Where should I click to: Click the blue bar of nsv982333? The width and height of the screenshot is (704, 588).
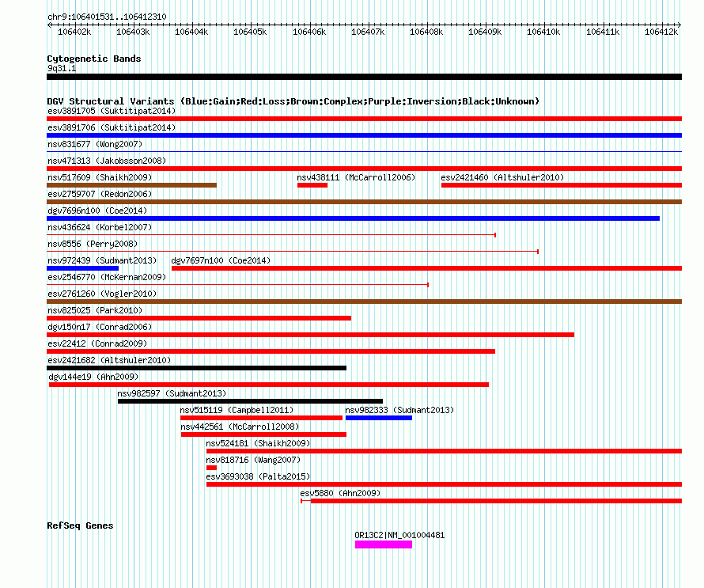[378, 418]
